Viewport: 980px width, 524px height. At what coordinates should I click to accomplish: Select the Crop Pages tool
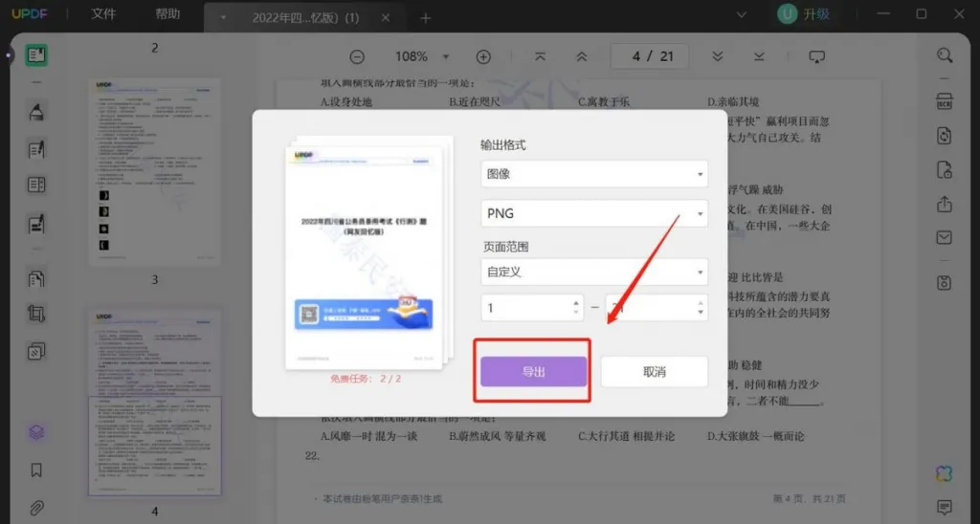pos(36,314)
